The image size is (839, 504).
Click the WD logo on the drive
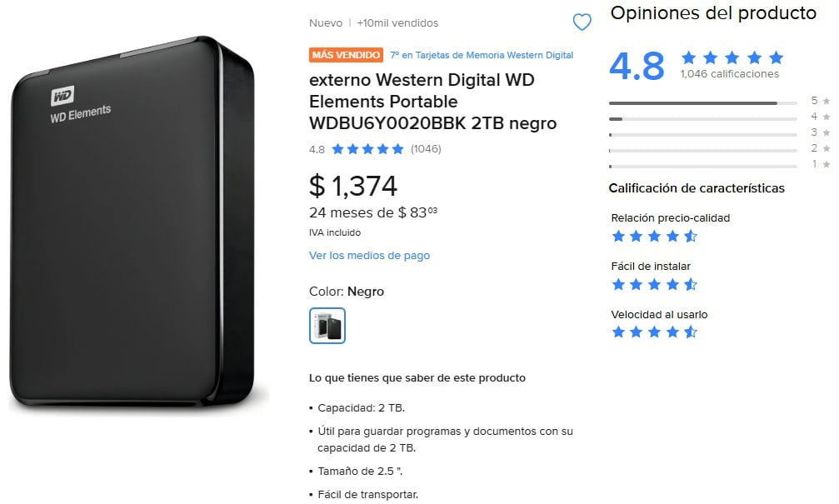62,95
